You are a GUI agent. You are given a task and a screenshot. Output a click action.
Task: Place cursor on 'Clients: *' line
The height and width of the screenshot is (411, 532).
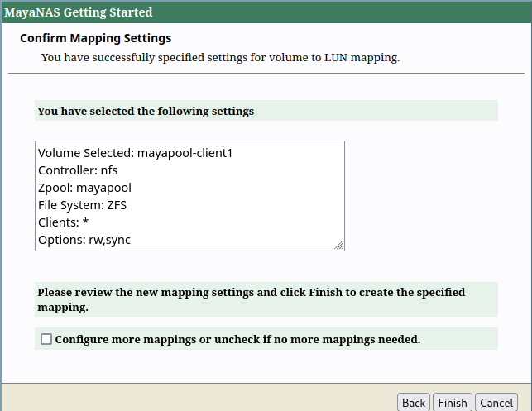coord(65,222)
